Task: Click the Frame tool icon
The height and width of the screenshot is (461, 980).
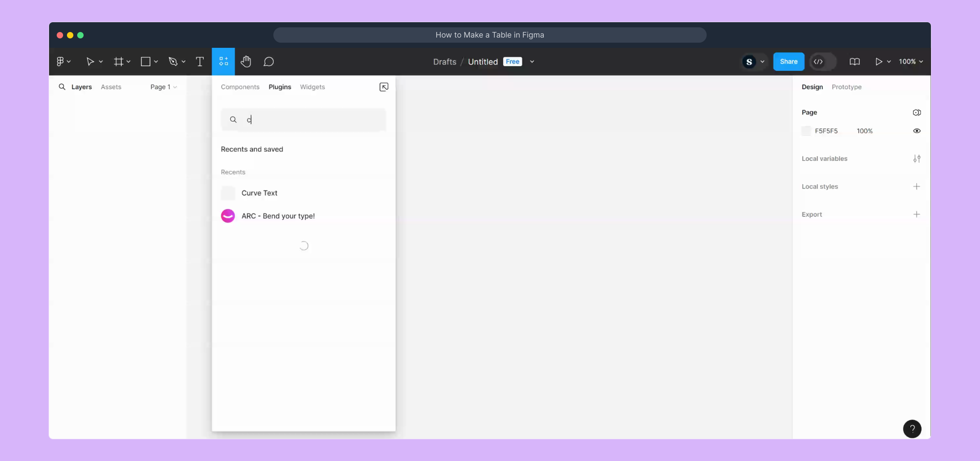Action: 119,61
